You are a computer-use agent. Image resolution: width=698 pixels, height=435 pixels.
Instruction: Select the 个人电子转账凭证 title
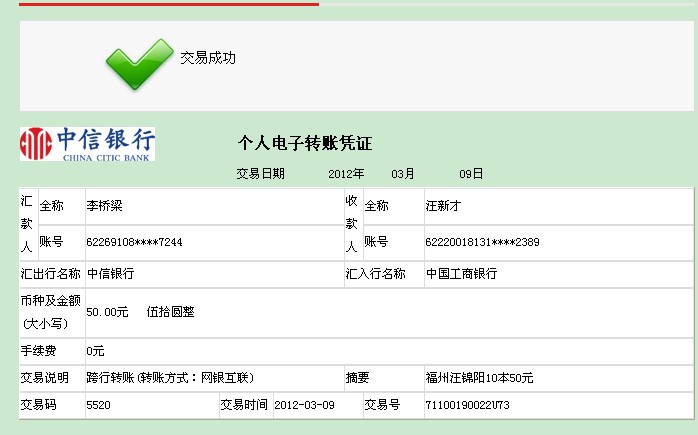(305, 143)
